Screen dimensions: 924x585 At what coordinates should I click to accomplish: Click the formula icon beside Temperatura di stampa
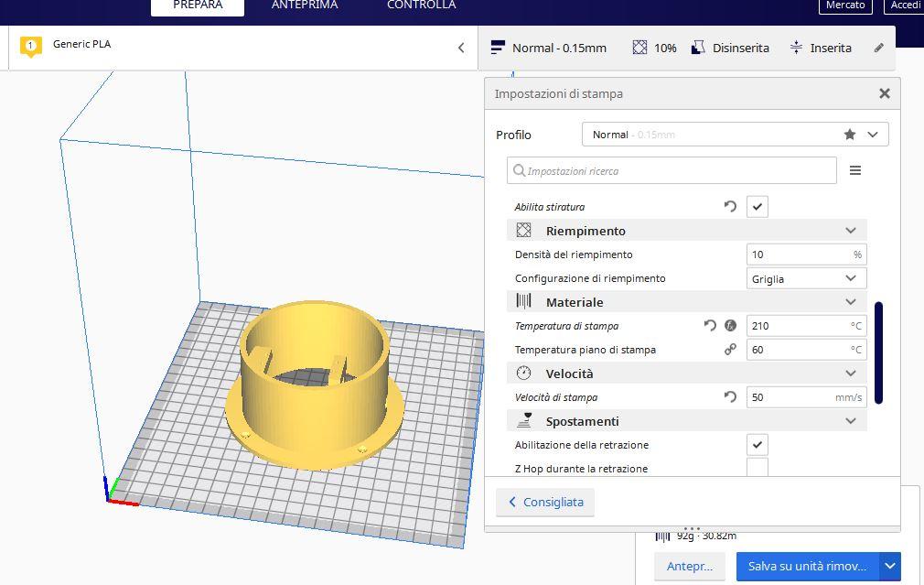point(730,326)
